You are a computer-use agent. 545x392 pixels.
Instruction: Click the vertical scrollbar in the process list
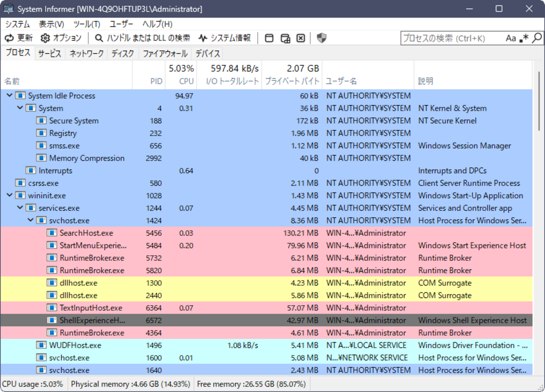[539, 101]
